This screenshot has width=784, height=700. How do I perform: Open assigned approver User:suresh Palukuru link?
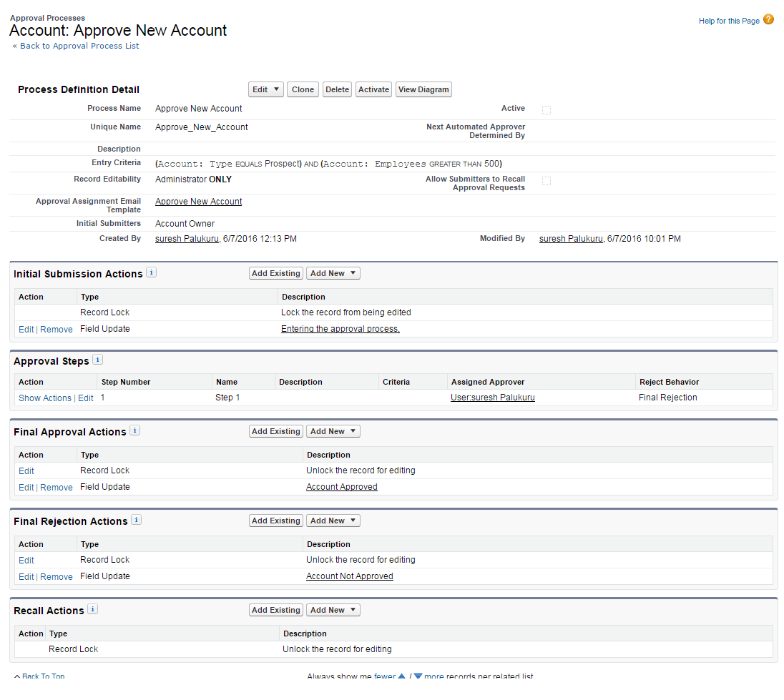tap(492, 398)
